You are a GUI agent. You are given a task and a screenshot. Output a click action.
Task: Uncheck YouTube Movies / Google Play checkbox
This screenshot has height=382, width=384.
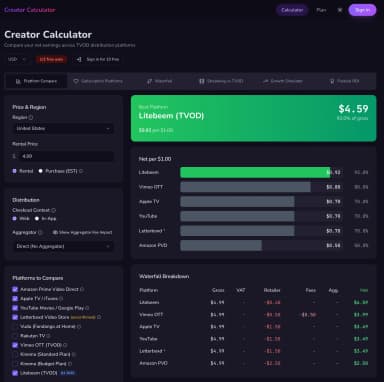(15, 308)
